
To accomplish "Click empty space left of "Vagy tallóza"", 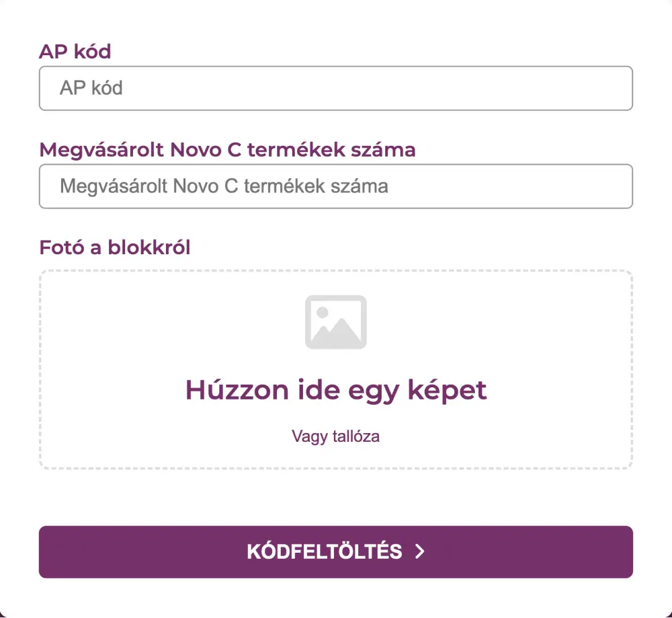I will [x=168, y=436].
